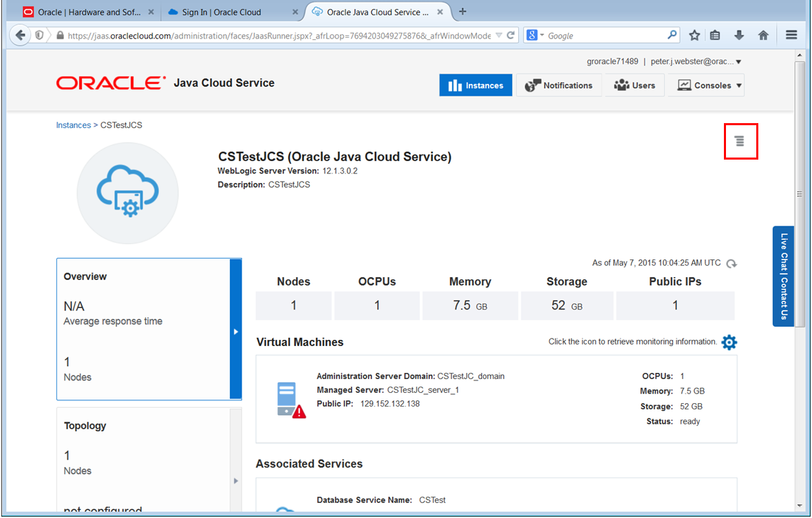
Task: Close the Oracle Hardware and Software tab
Action: point(151,12)
